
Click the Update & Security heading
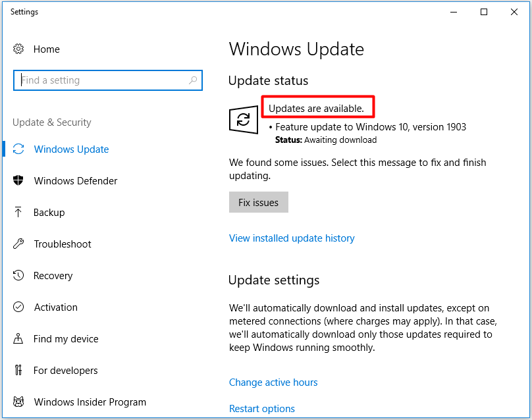[52, 122]
